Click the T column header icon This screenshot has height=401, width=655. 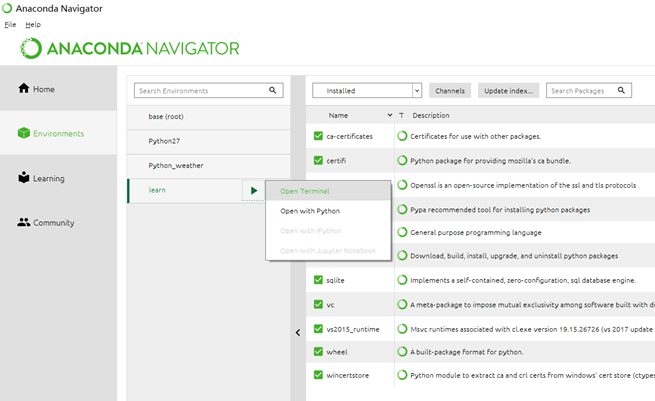[401, 115]
